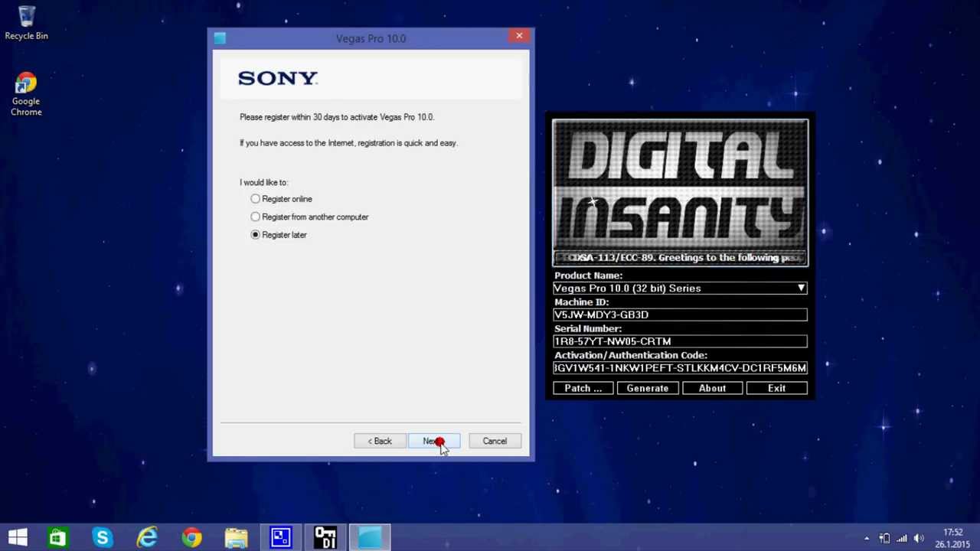This screenshot has height=551, width=980.
Task: Open the Windows Start button
Action: [x=18, y=537]
